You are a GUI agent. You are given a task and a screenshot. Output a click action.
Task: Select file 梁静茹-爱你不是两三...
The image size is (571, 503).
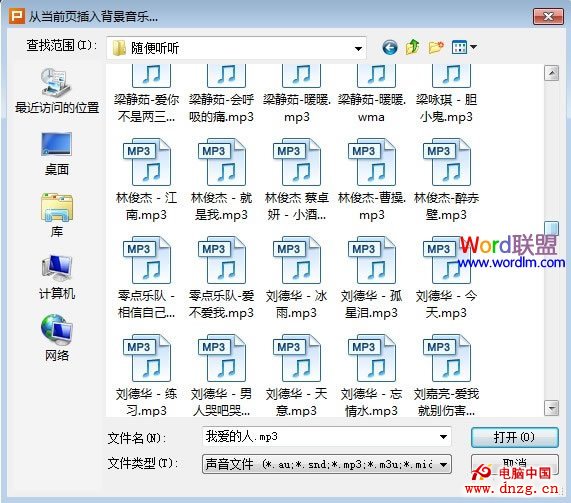[x=147, y=95]
